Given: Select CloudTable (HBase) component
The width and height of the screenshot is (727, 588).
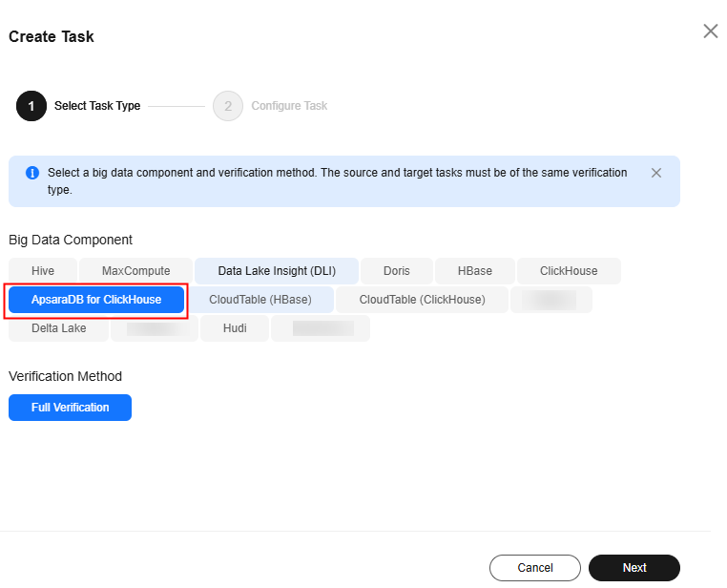Looking at the screenshot, I should [260, 300].
